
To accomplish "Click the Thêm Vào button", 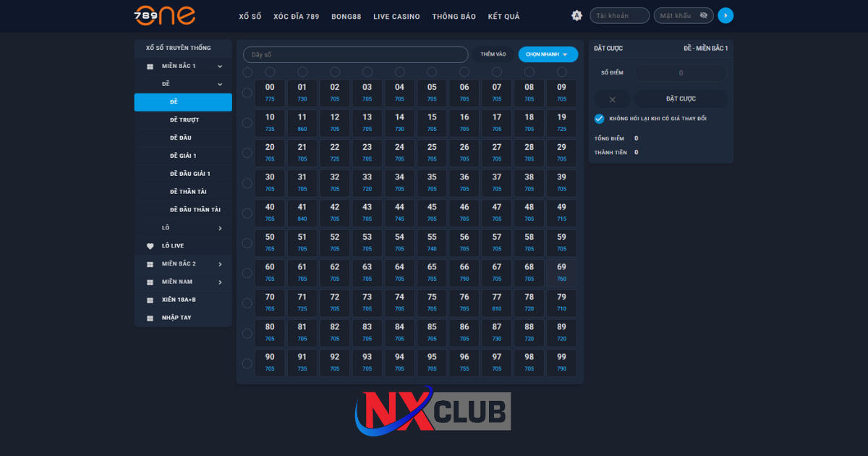I will 493,54.
